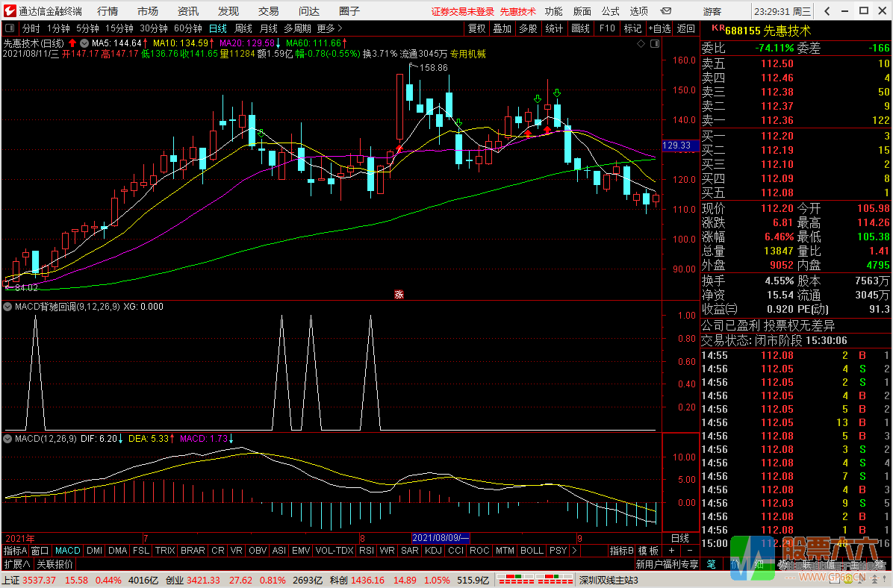Image resolution: width=893 pixels, height=588 pixels.
Task: Toggle the panel layout icon left of 分时
Action: pos(10,28)
